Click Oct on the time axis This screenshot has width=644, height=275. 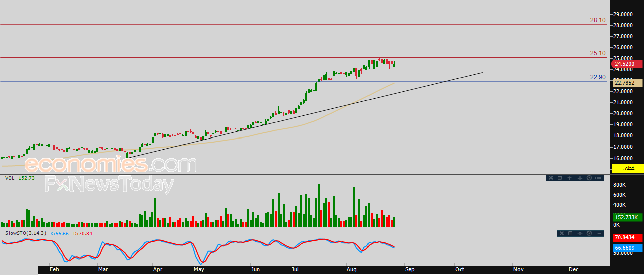(x=460, y=269)
